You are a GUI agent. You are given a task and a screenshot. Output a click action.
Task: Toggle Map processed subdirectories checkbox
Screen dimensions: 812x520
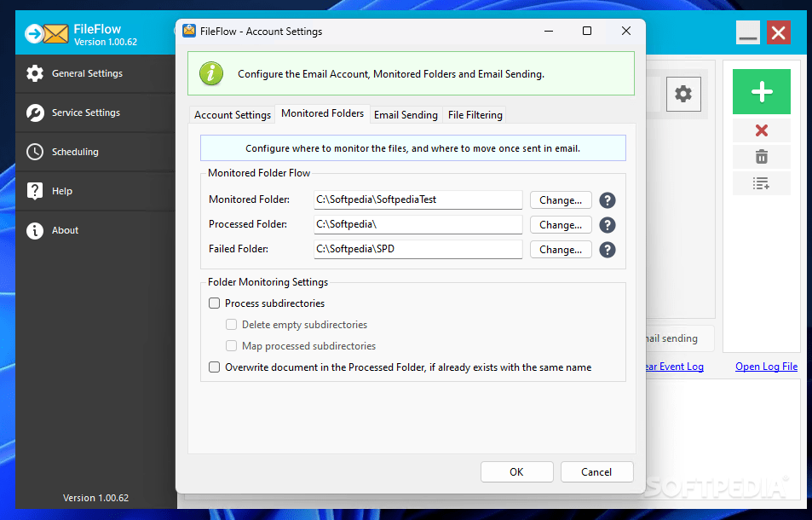(x=232, y=346)
